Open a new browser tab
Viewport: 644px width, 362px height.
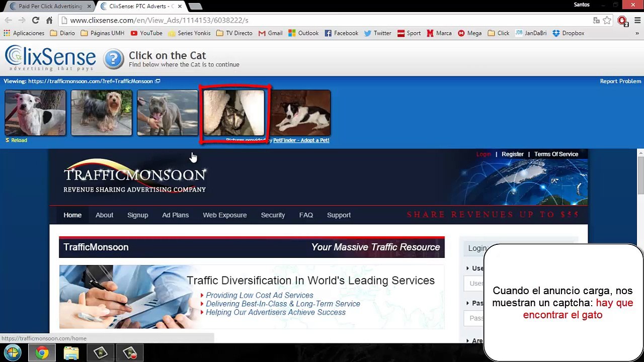pos(195,7)
